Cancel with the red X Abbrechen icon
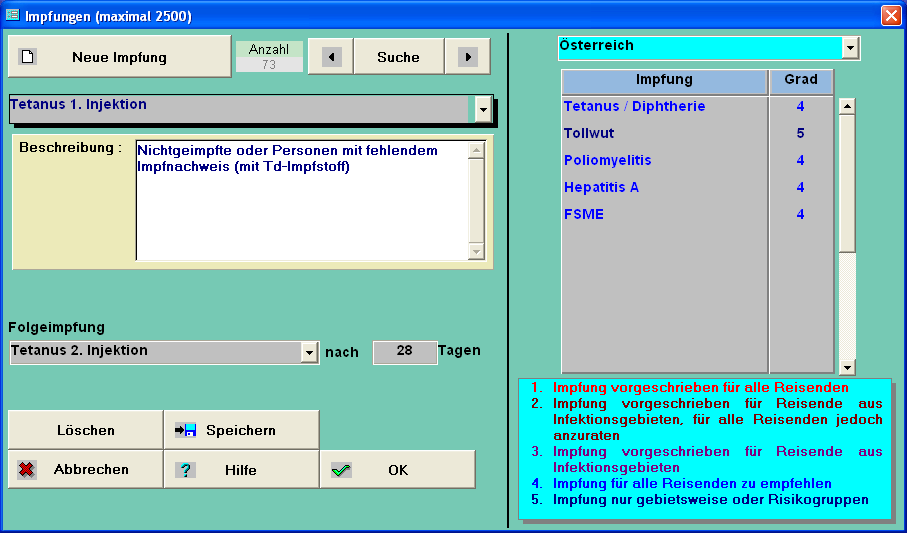This screenshot has height=533, width=907. 27,470
